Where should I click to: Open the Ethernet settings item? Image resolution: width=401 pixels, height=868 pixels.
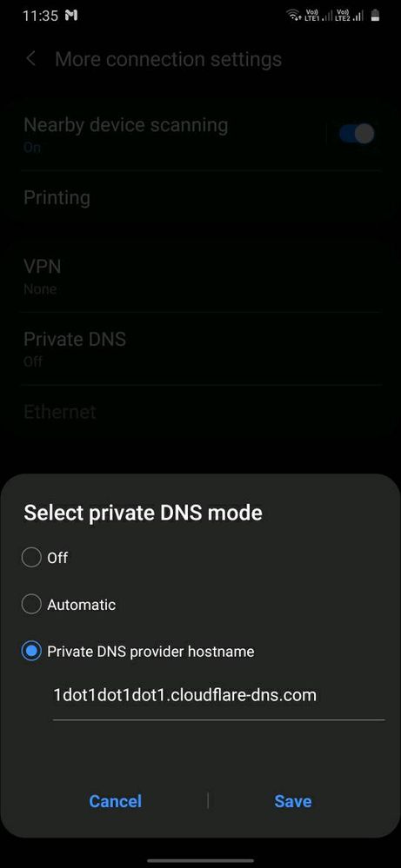(x=200, y=412)
